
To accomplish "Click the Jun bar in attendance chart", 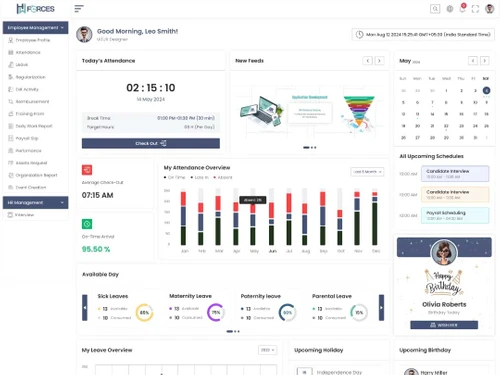I will [x=272, y=223].
